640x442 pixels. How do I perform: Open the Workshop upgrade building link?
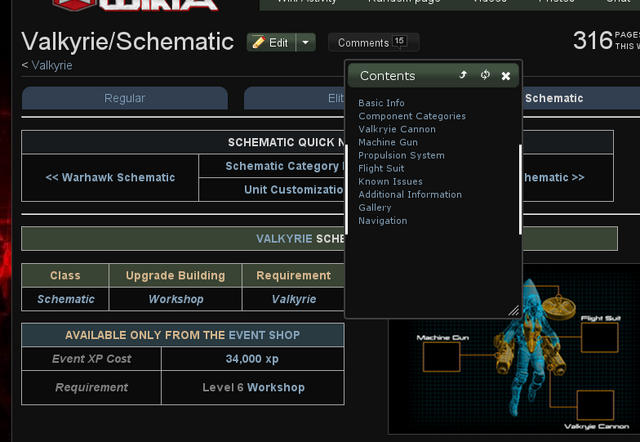[176, 299]
